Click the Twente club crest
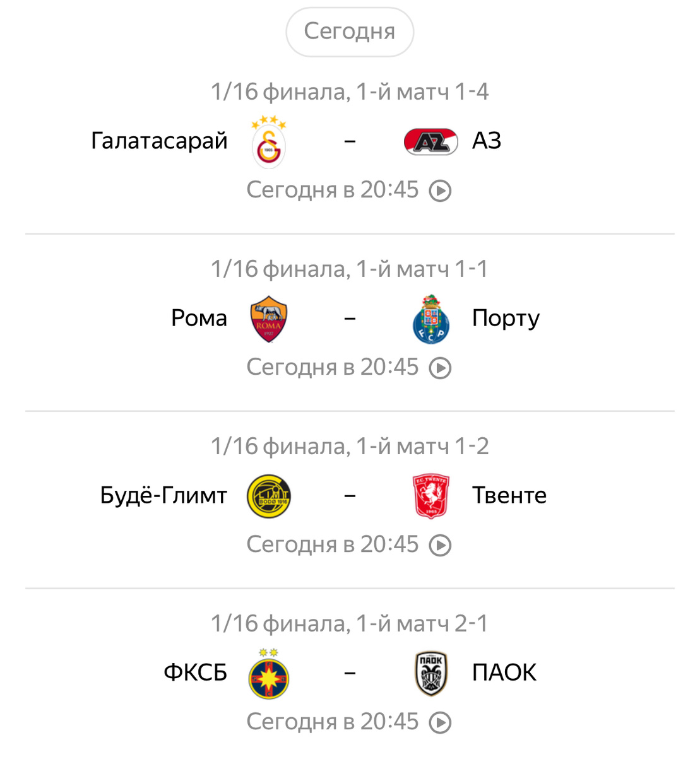This screenshot has height=757, width=700. click(430, 496)
